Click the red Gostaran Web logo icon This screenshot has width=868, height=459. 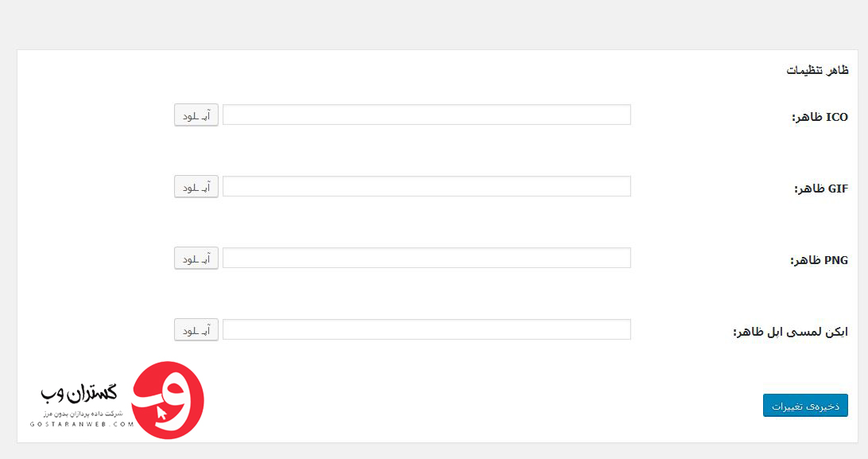[x=168, y=400]
